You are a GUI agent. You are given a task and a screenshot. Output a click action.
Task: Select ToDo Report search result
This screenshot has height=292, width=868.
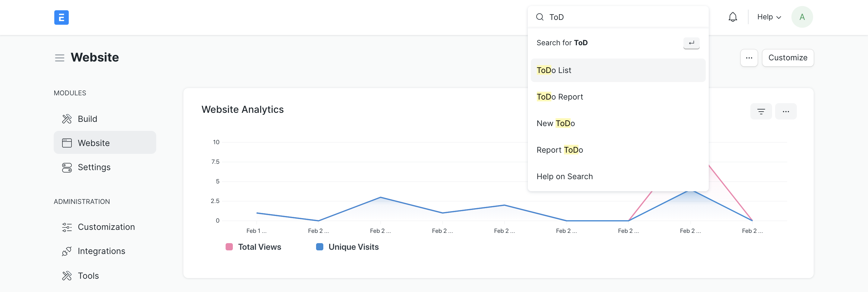[x=559, y=97]
